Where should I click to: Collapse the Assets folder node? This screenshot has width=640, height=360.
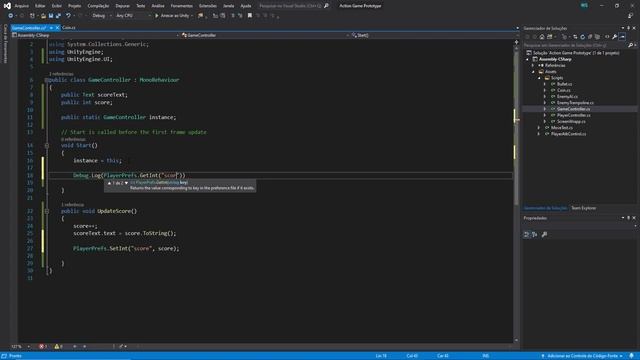[533, 71]
